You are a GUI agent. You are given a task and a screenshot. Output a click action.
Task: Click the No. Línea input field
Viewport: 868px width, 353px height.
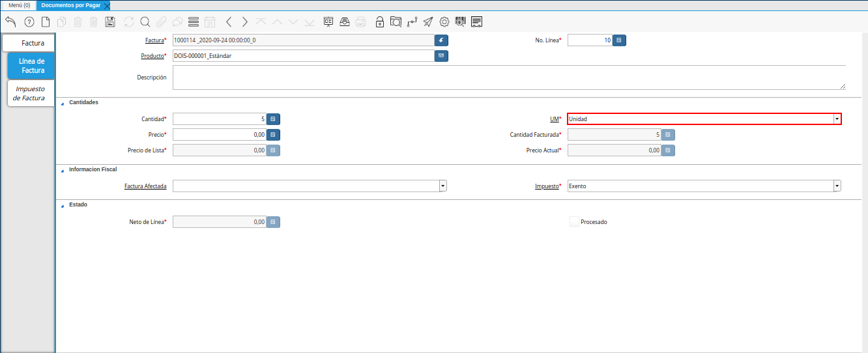[x=590, y=40]
